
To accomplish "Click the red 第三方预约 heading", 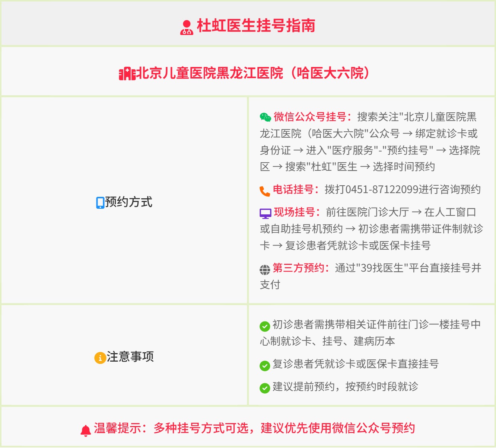I will 301,268.
